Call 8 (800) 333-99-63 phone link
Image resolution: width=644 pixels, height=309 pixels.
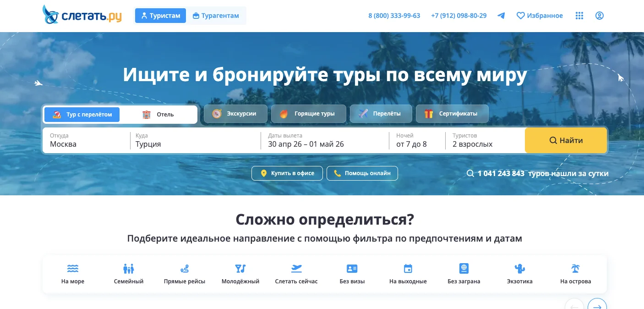pos(394,15)
